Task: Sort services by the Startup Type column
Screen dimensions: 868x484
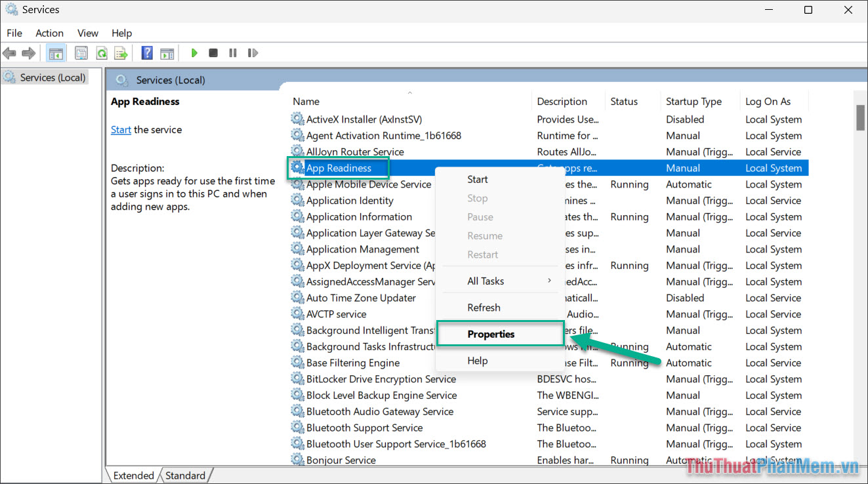Action: pos(693,101)
